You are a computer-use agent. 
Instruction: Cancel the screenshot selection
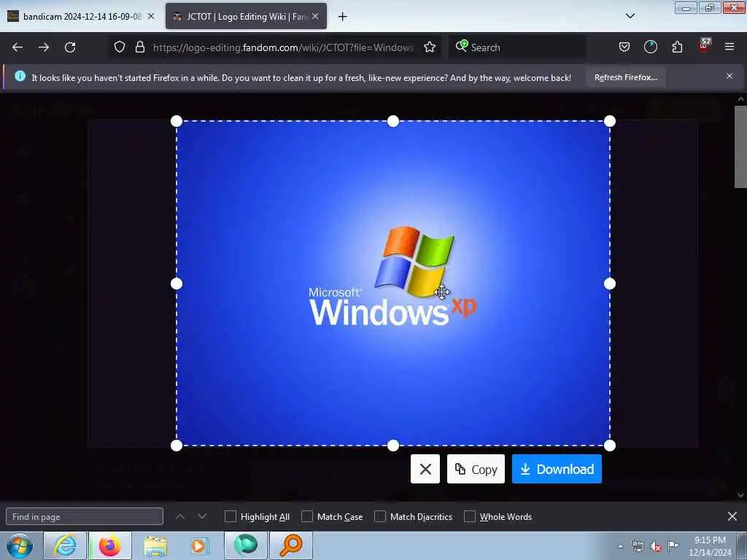point(425,469)
